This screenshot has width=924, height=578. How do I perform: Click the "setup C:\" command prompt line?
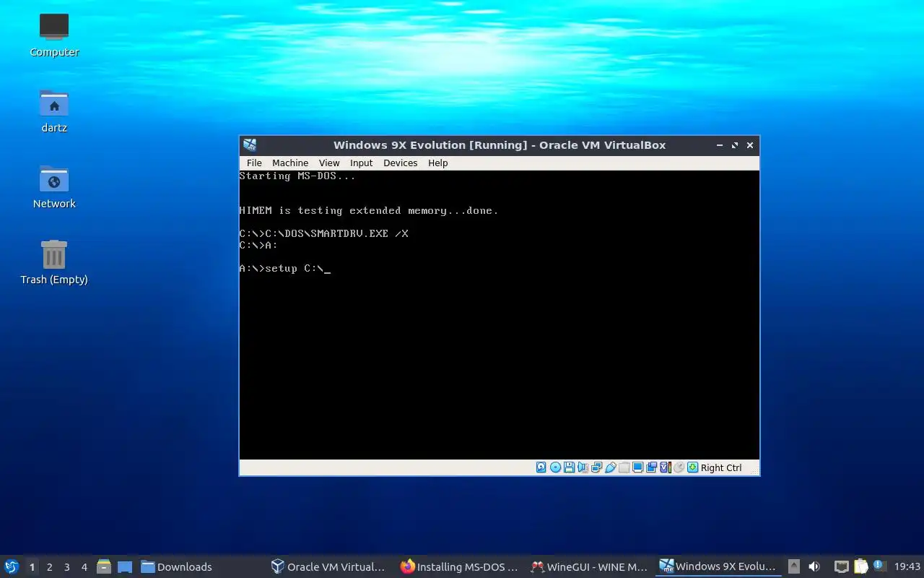click(284, 268)
